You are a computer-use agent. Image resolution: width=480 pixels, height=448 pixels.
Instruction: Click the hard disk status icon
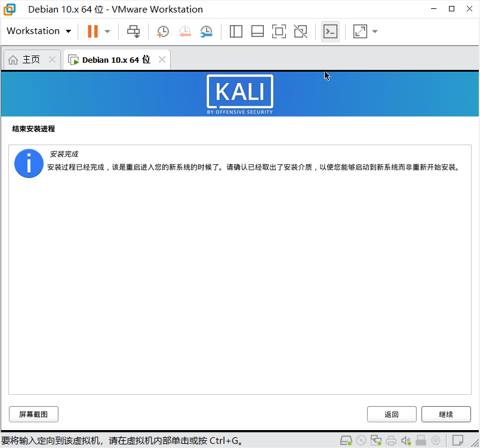pyautogui.click(x=346, y=441)
